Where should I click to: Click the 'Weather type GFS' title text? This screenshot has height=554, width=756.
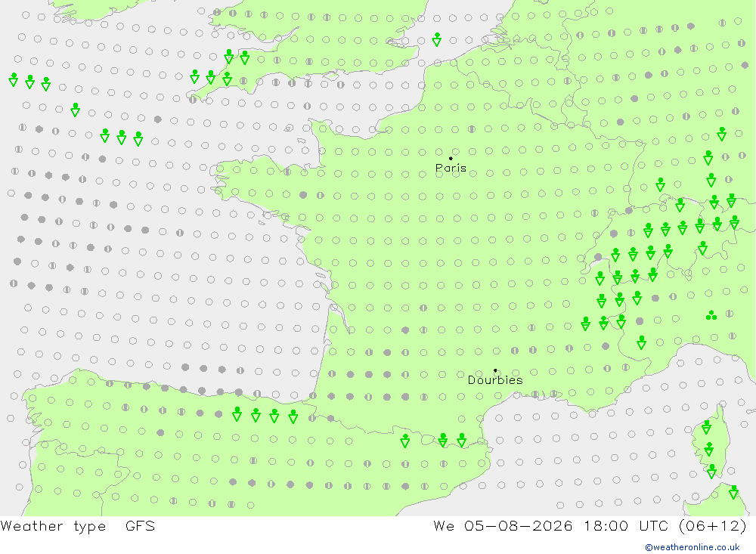click(x=78, y=526)
